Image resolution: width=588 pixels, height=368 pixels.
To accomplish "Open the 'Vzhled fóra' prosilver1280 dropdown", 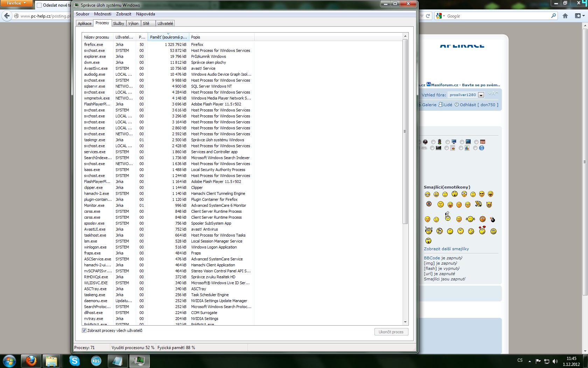I will [481, 95].
